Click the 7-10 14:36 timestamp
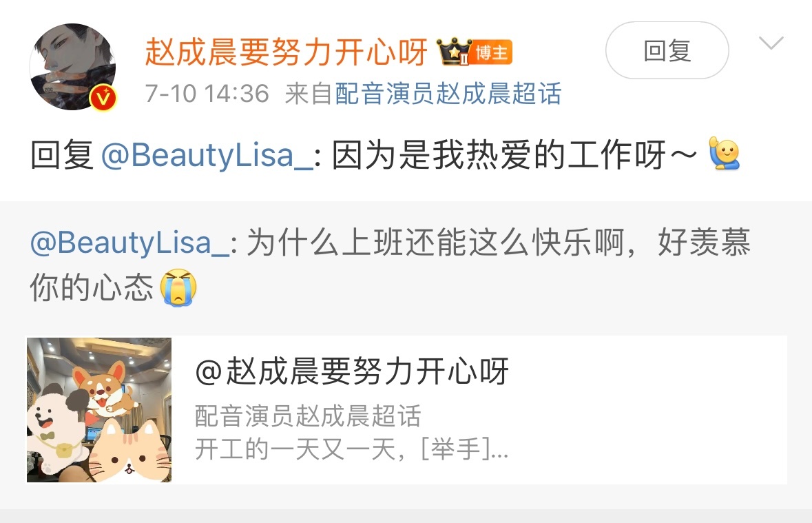This screenshot has height=523, width=812. pos(207,94)
